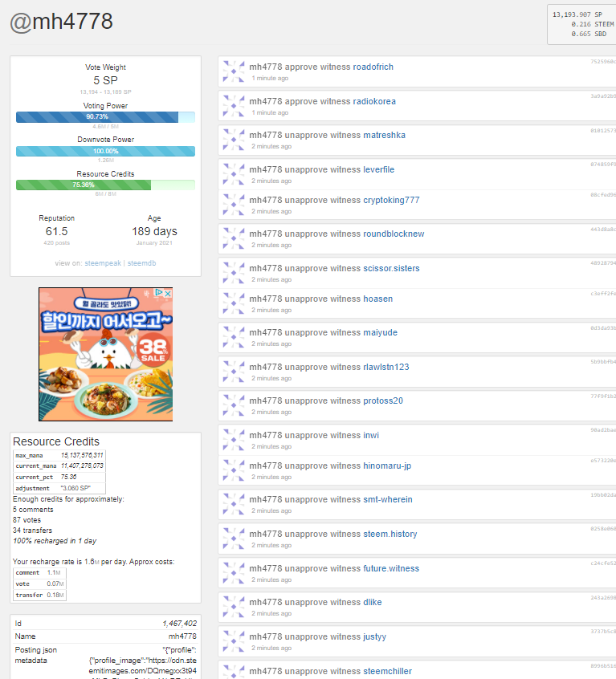This screenshot has width=616, height=679.
Task: Click the avatar icon in maiyude row
Action: (234, 337)
